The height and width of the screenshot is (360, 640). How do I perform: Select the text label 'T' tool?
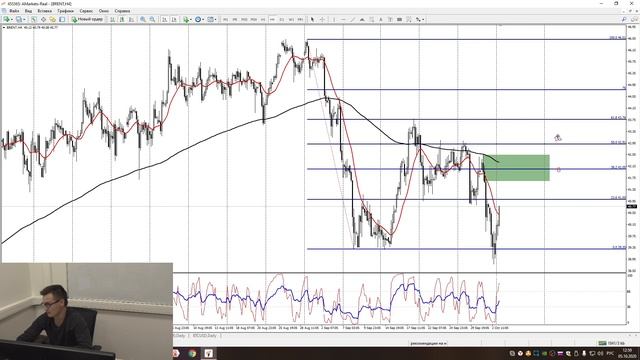(390, 19)
